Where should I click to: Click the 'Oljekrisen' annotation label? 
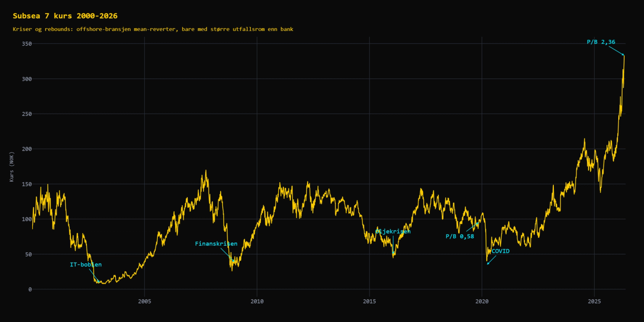(x=393, y=231)
